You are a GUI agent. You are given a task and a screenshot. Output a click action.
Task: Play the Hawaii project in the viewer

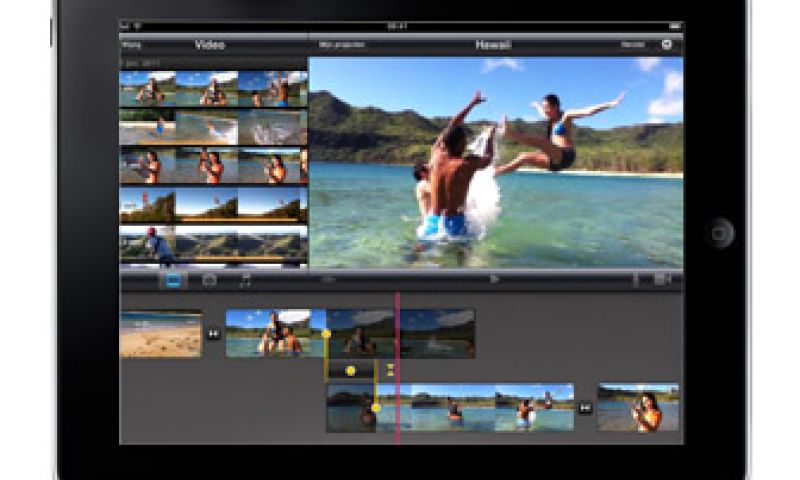(x=494, y=279)
